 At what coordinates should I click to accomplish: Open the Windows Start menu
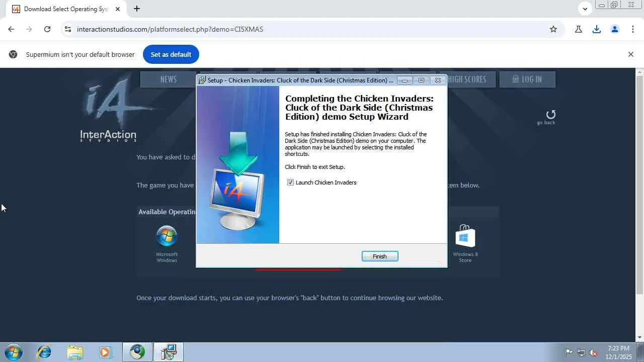[13, 352]
